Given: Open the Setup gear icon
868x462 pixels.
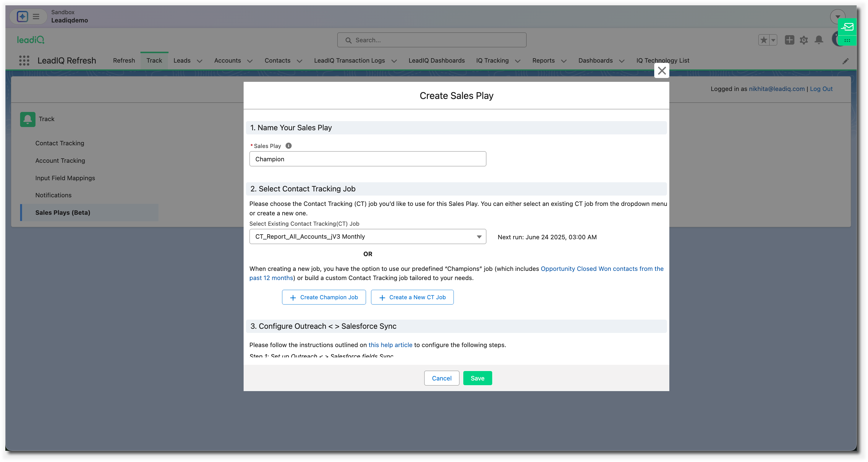Looking at the screenshot, I should [x=804, y=40].
